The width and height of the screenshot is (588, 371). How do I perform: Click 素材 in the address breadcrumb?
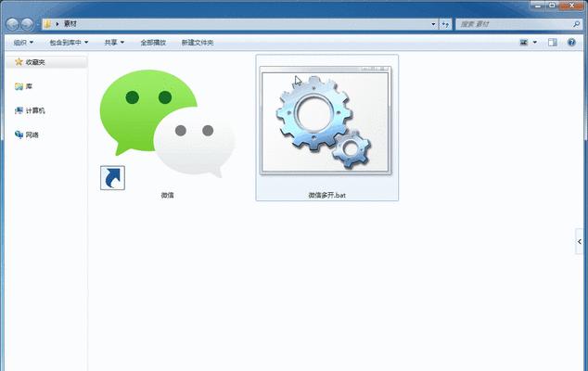pos(70,23)
